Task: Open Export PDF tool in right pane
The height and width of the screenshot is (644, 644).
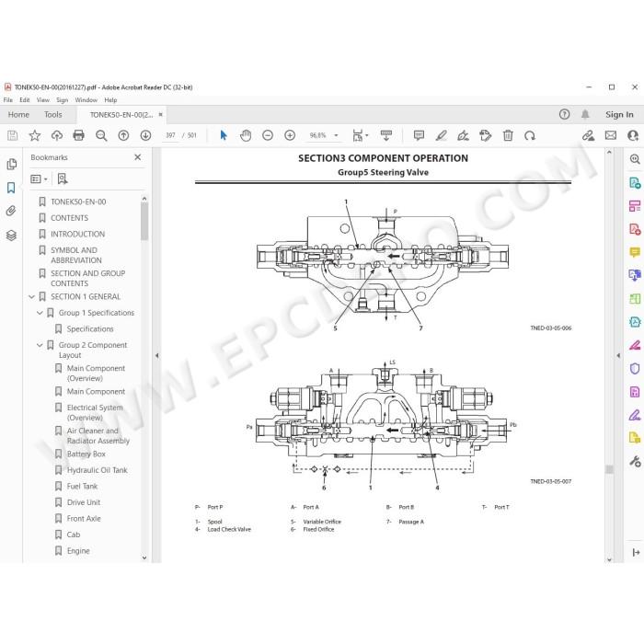Action: pos(635,183)
